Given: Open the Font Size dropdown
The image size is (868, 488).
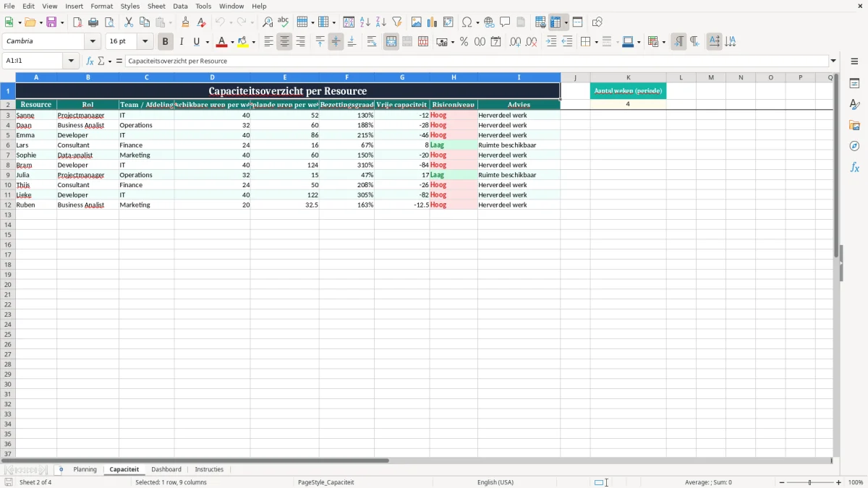Looking at the screenshot, I should (x=145, y=42).
